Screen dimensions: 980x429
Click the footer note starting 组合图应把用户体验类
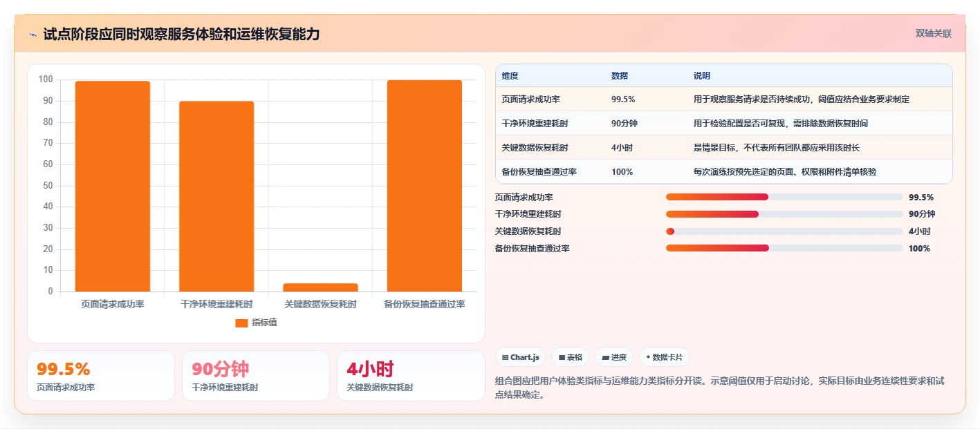(720, 388)
